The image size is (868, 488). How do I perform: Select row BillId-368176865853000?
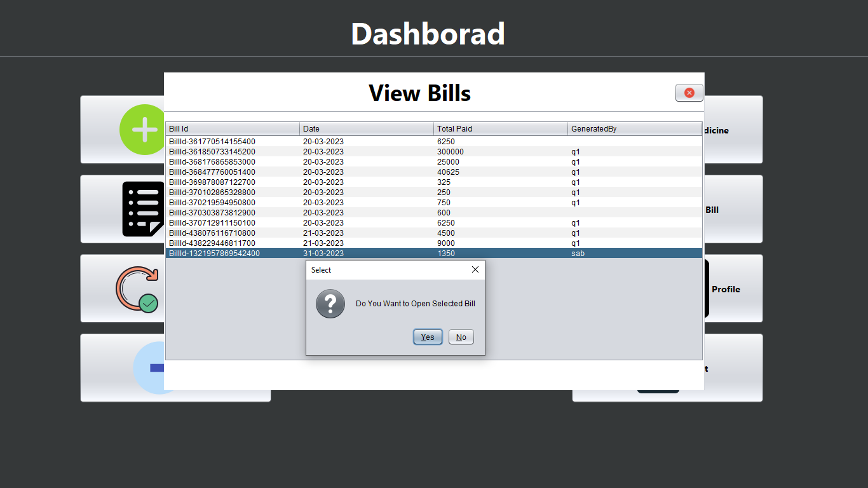(434, 161)
